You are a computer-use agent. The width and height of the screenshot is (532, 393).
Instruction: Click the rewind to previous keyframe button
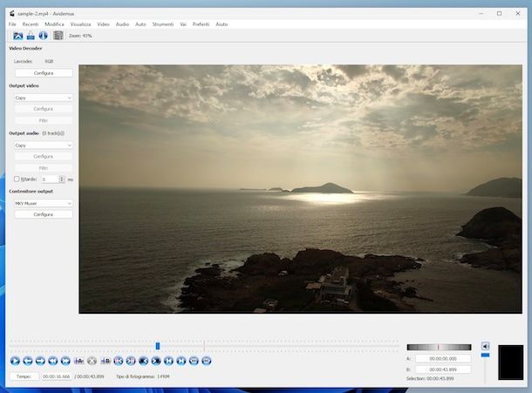(x=53, y=361)
